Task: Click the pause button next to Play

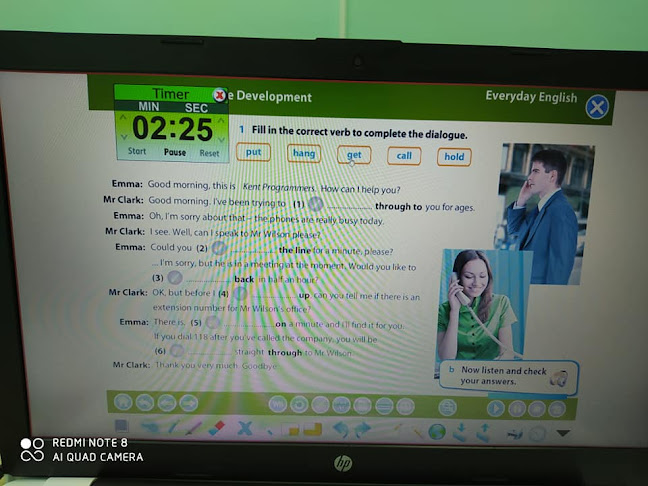Action: (517, 409)
